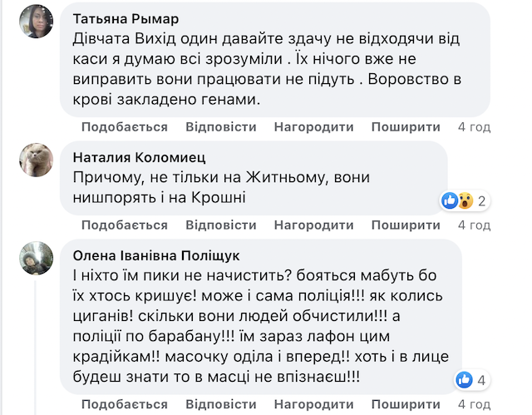
Task: Click the wow reaction emoji on Наталия's comment
Action: point(465,200)
